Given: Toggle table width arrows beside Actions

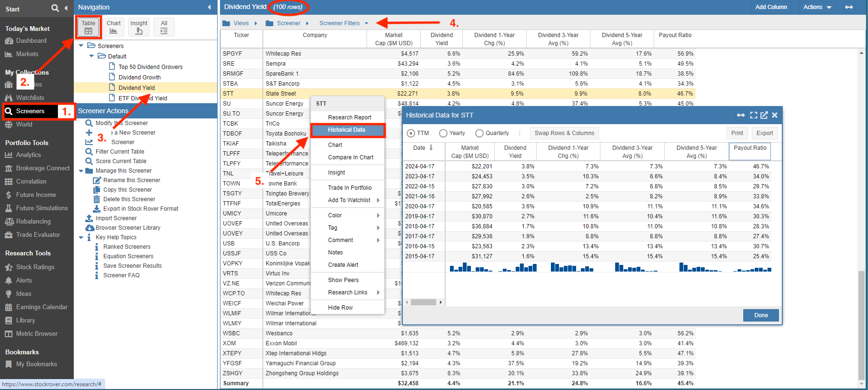Looking at the screenshot, I should [x=849, y=7].
